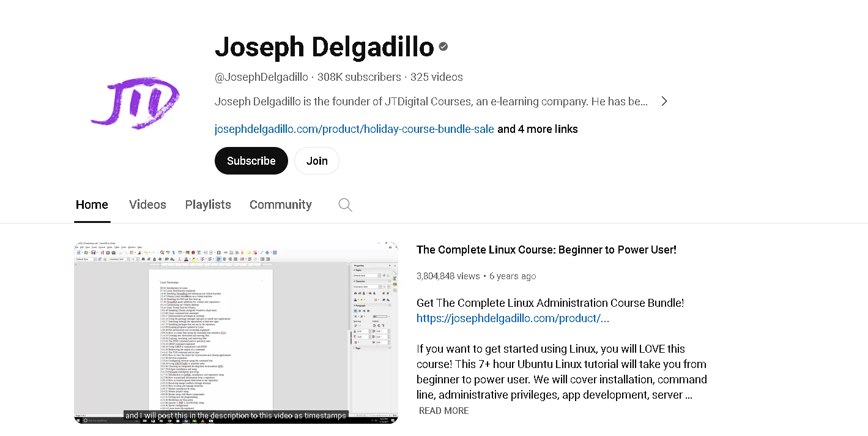Play the Complete Linux Course video thumbnail
Screen dimensions: 868x436
click(x=236, y=332)
